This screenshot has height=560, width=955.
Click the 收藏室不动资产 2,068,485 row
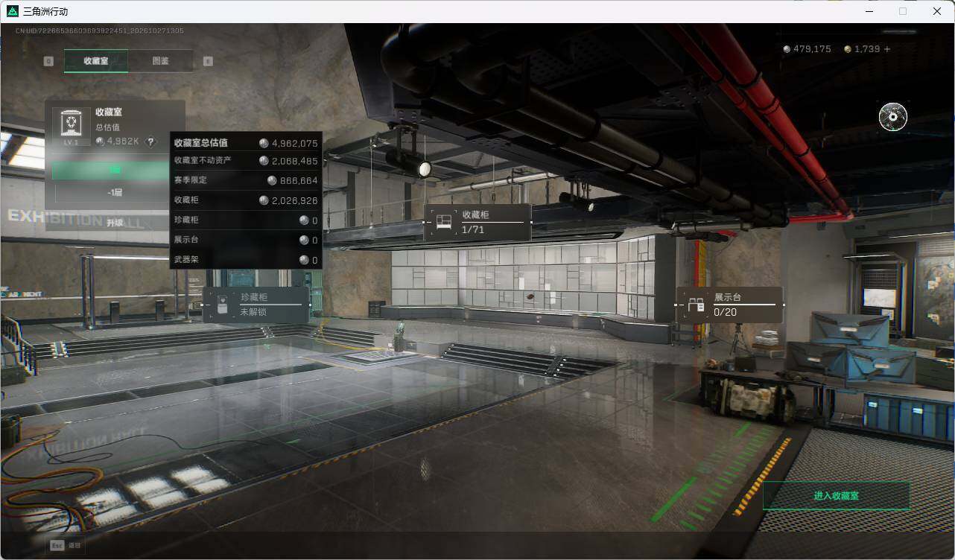pyautogui.click(x=246, y=161)
